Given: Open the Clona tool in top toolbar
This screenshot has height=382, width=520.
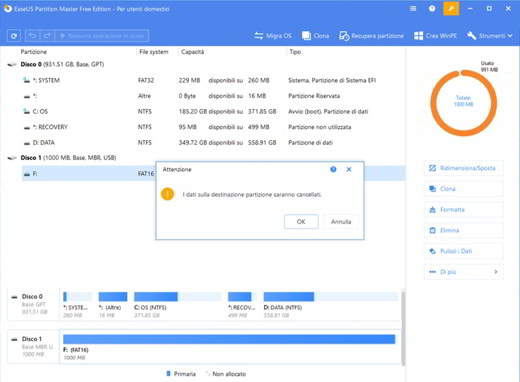Looking at the screenshot, I should [x=315, y=36].
